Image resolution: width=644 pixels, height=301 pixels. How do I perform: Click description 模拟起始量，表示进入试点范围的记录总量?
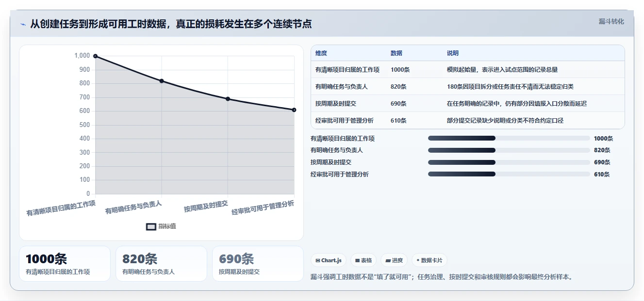coord(502,70)
